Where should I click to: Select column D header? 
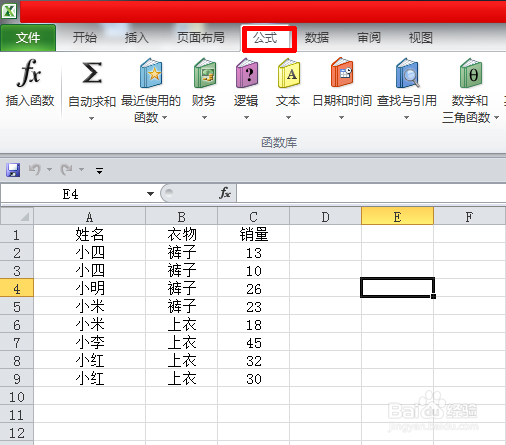325,217
